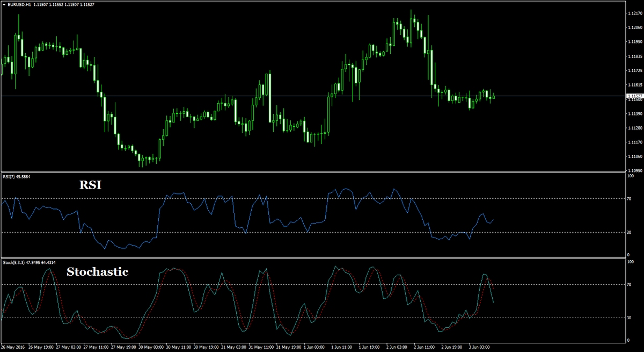Image resolution: width=644 pixels, height=352 pixels.
Task: Click the 2 Jun 03:00 time label
Action: [x=396, y=348]
